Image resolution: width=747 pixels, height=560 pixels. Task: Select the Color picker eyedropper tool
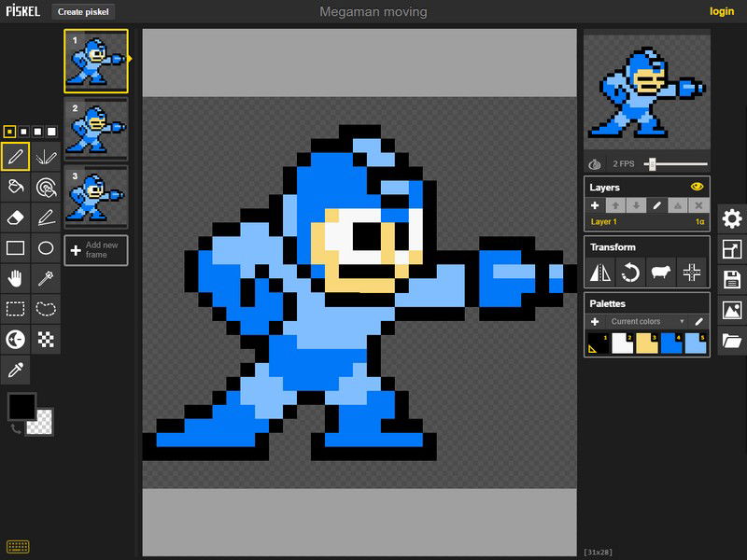click(x=15, y=370)
